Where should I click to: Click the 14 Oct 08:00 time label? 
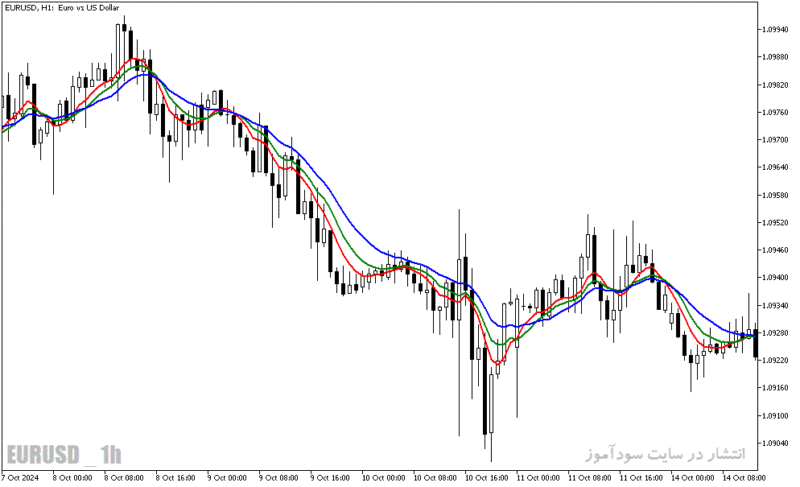(744, 478)
